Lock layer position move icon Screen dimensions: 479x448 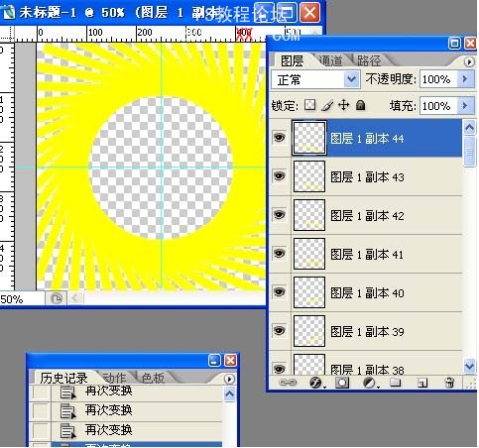[344, 105]
